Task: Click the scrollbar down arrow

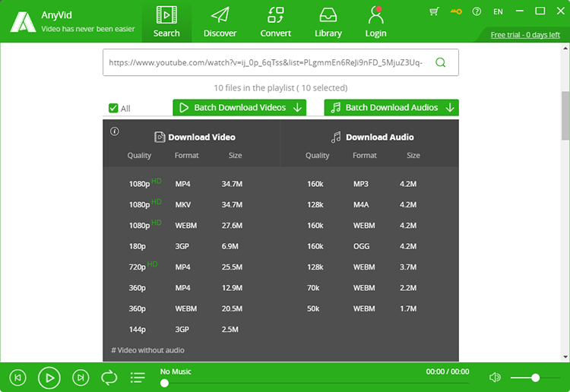Action: 565,357
